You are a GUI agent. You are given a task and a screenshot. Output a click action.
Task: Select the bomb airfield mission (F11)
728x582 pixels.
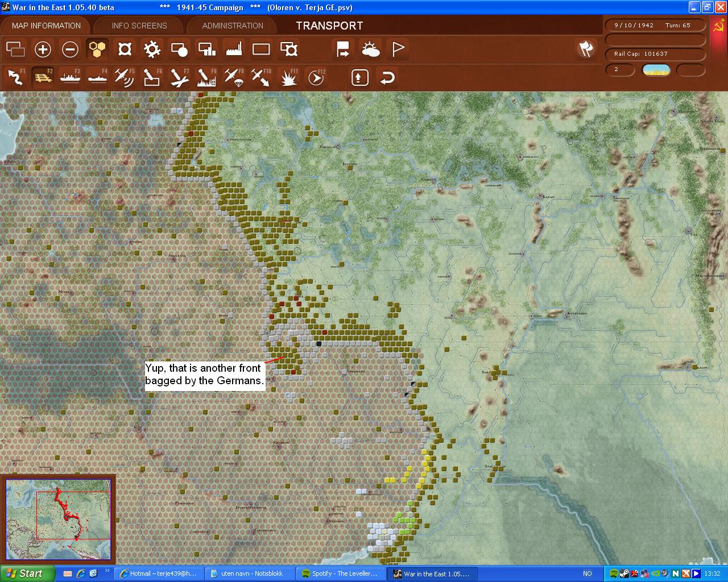coord(288,77)
